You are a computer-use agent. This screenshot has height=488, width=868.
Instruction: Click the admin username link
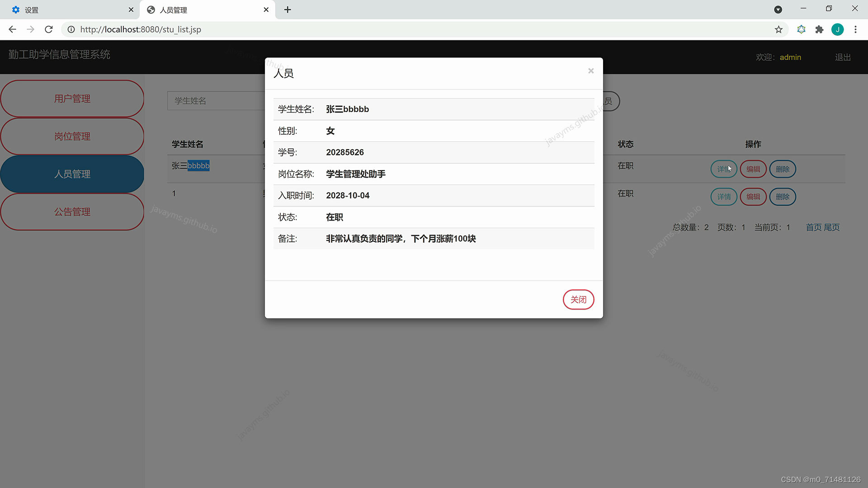(x=790, y=57)
